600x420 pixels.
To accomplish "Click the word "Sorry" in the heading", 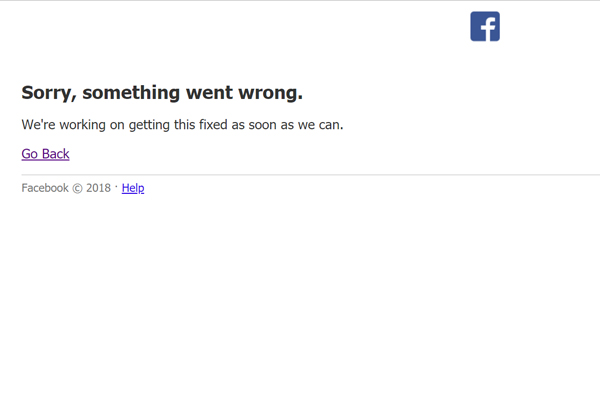I will tap(48, 93).
